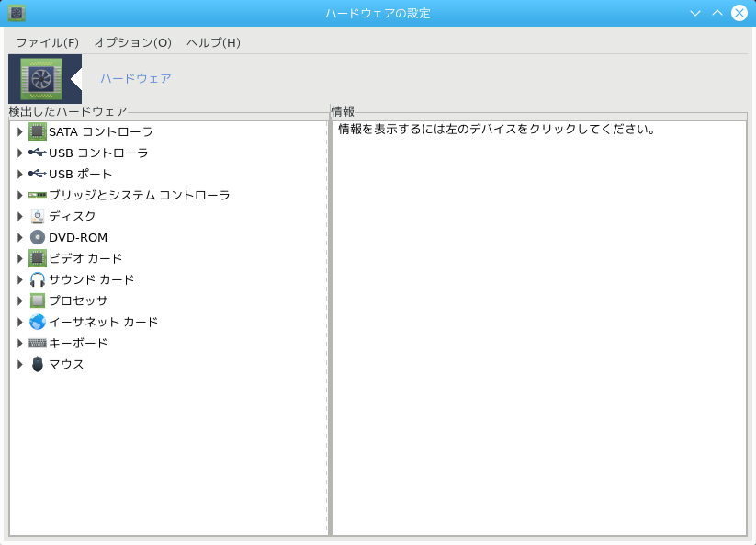
Task: Click the サウンド カード headphones icon
Action: coord(38,279)
